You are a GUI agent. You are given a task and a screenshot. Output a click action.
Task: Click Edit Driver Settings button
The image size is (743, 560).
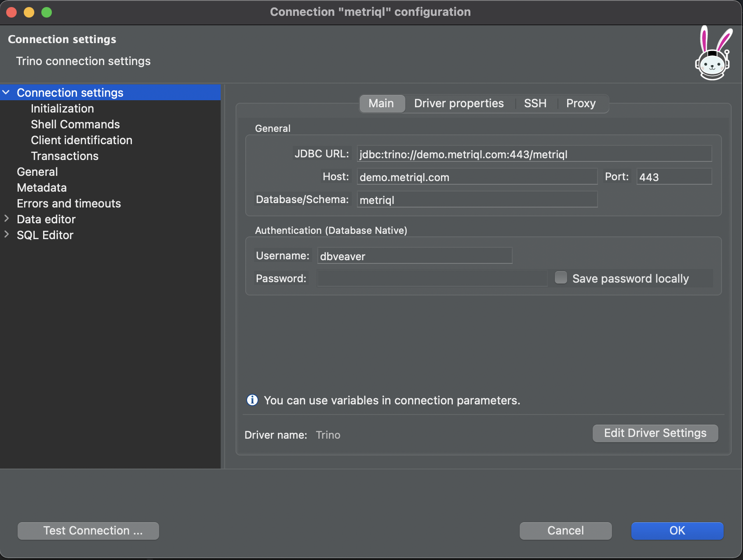tap(655, 433)
